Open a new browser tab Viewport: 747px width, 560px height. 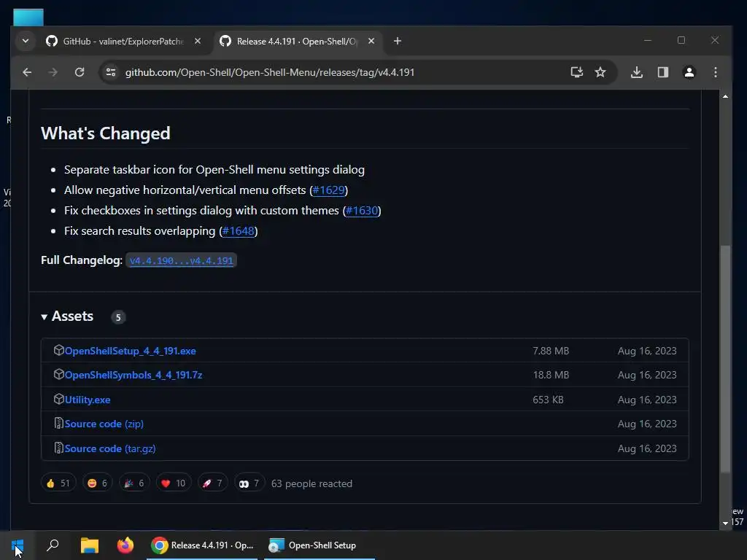pyautogui.click(x=398, y=42)
